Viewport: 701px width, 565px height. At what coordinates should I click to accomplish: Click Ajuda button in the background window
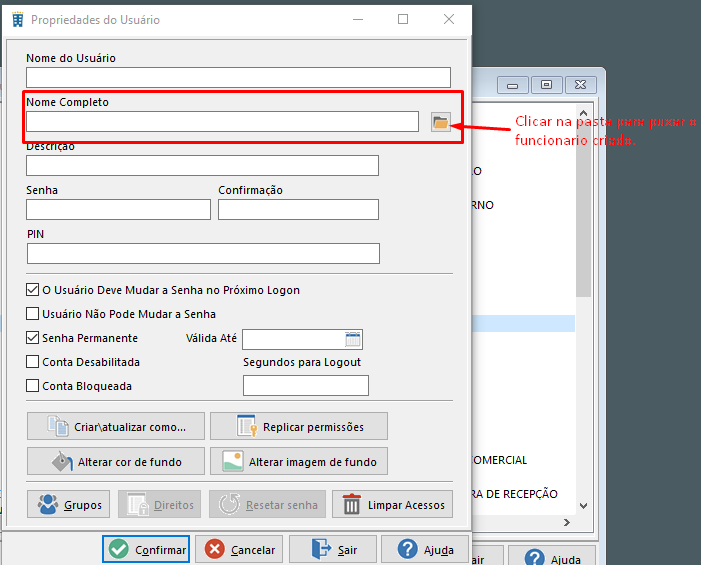pos(552,557)
